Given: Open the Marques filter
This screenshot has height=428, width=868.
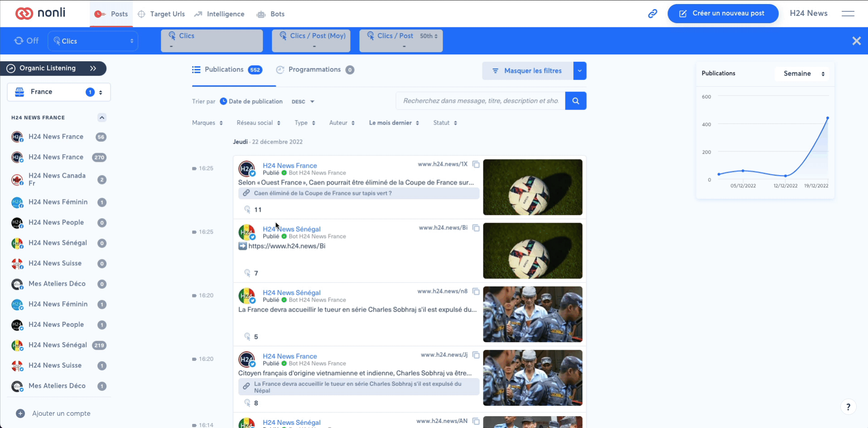Looking at the screenshot, I should pyautogui.click(x=207, y=123).
